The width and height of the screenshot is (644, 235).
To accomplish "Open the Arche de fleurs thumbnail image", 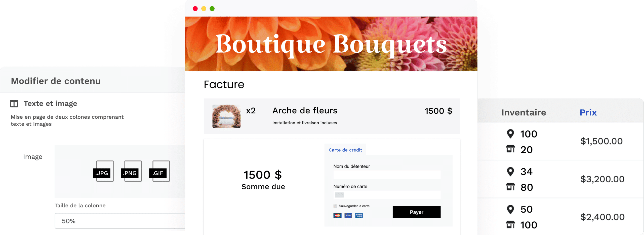I will pos(226,116).
